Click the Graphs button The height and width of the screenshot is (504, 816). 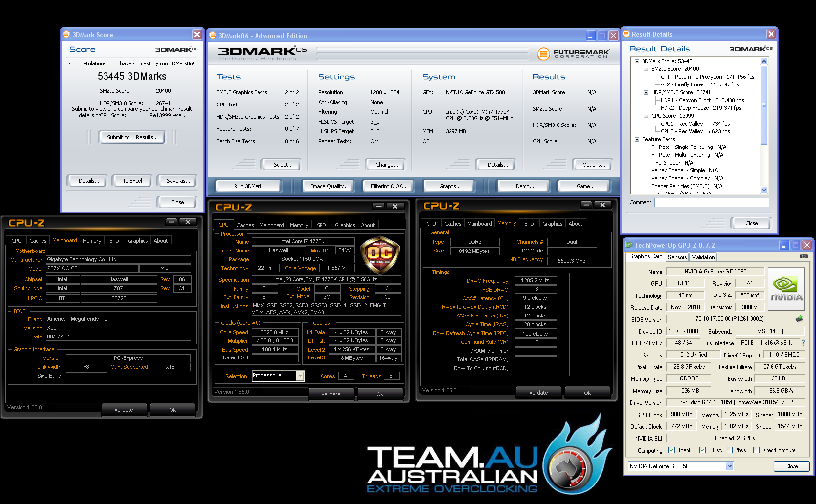pyautogui.click(x=450, y=186)
